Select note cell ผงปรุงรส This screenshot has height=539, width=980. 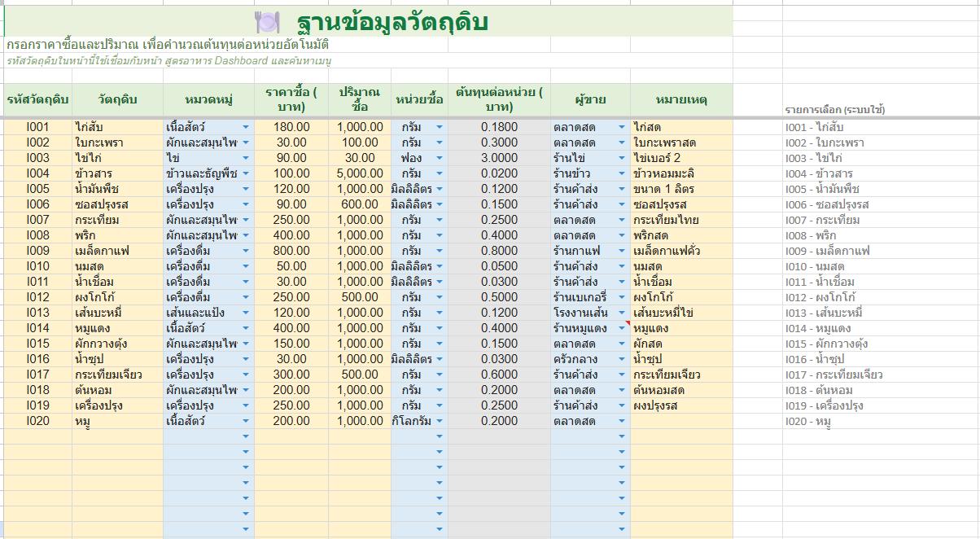tap(681, 405)
